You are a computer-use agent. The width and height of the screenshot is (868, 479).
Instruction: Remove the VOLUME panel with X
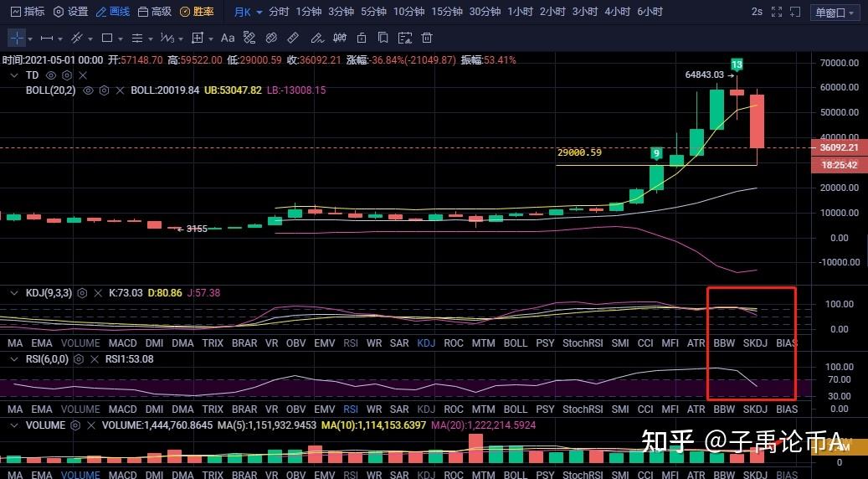(91, 425)
